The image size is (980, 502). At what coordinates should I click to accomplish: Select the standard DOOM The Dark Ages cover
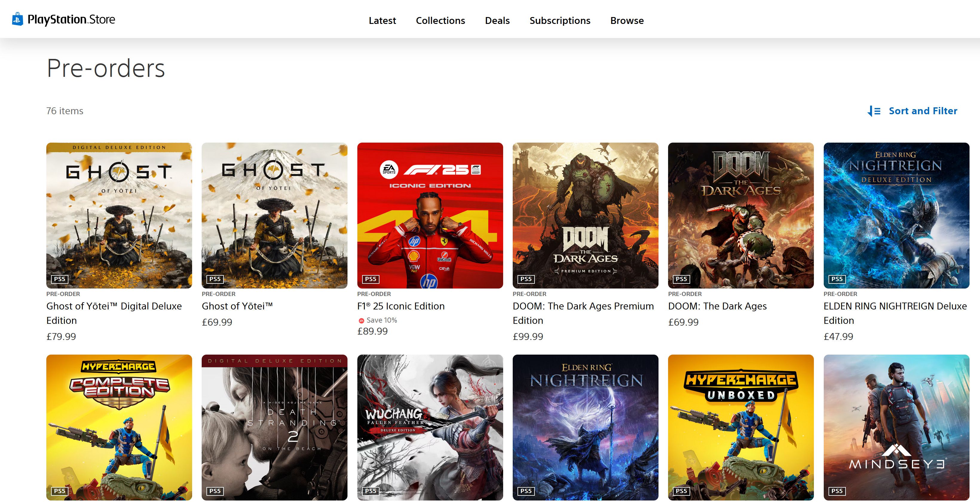[x=741, y=215]
